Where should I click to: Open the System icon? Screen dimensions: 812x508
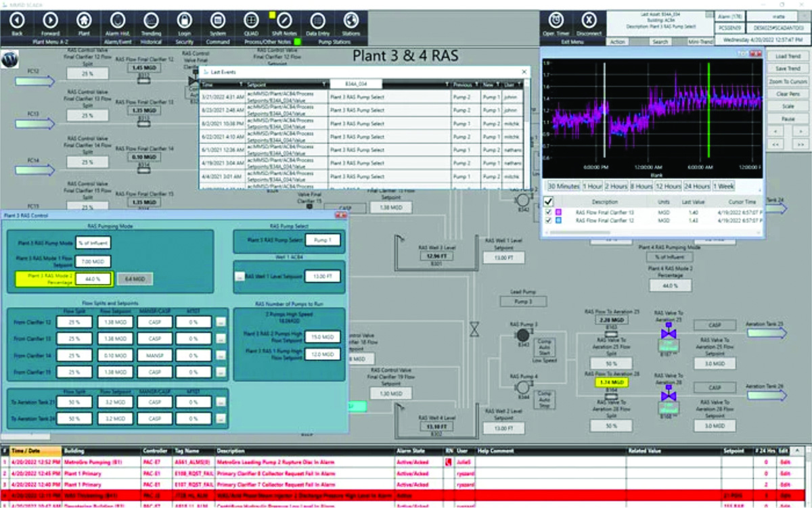(x=218, y=20)
